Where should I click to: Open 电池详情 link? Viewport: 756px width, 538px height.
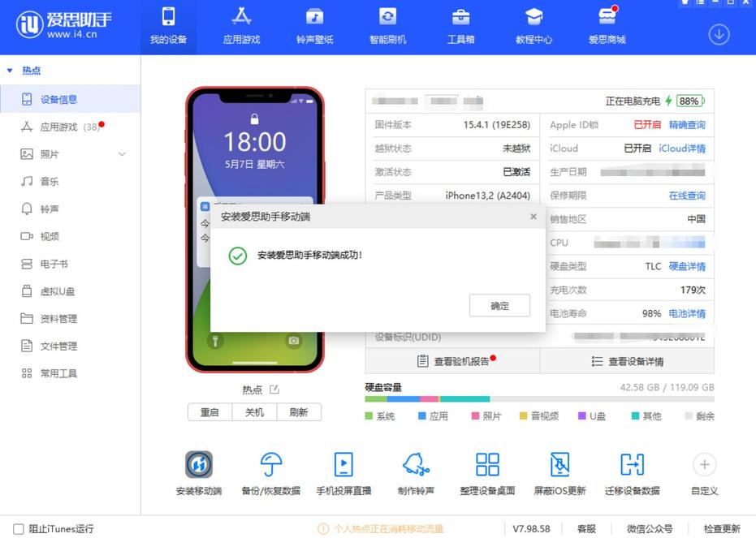pyautogui.click(x=687, y=313)
